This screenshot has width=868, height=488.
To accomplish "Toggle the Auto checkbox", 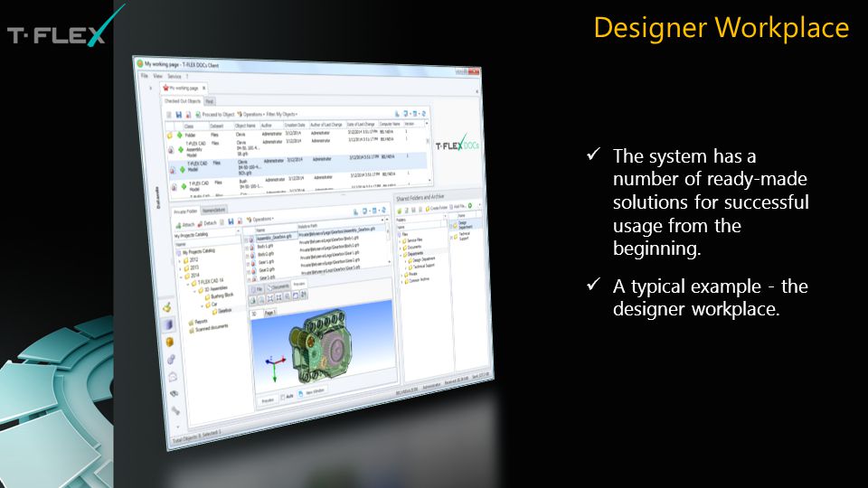I will 283,397.
